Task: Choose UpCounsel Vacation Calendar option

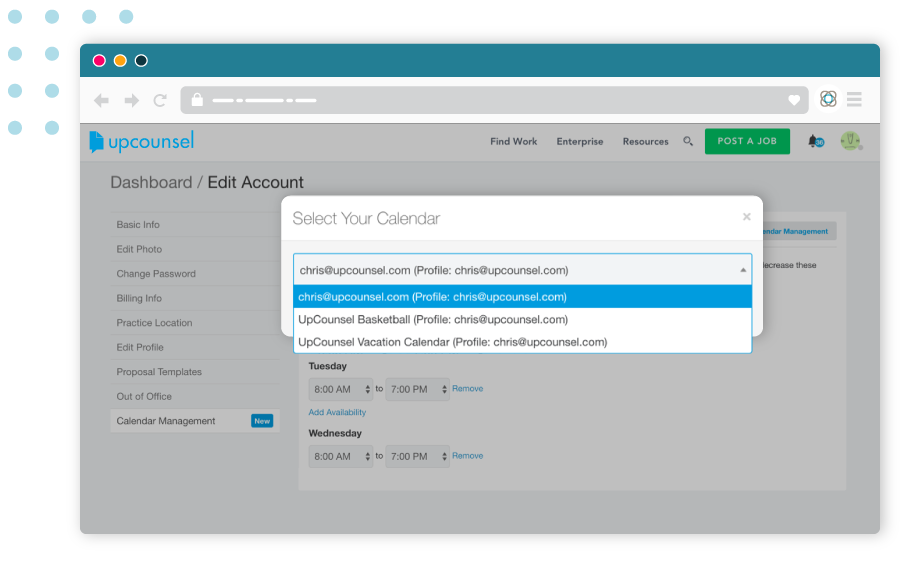Action: pos(522,342)
